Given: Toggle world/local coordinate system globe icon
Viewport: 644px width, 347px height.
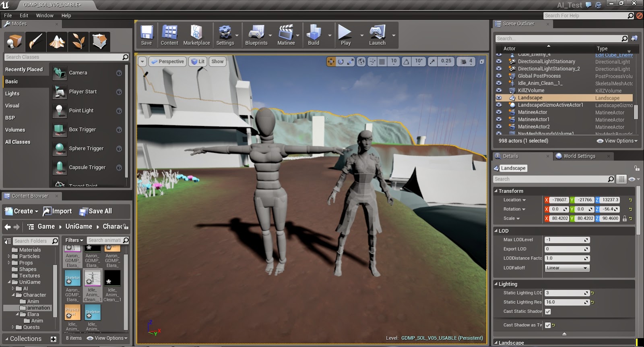Looking at the screenshot, I should (x=361, y=62).
